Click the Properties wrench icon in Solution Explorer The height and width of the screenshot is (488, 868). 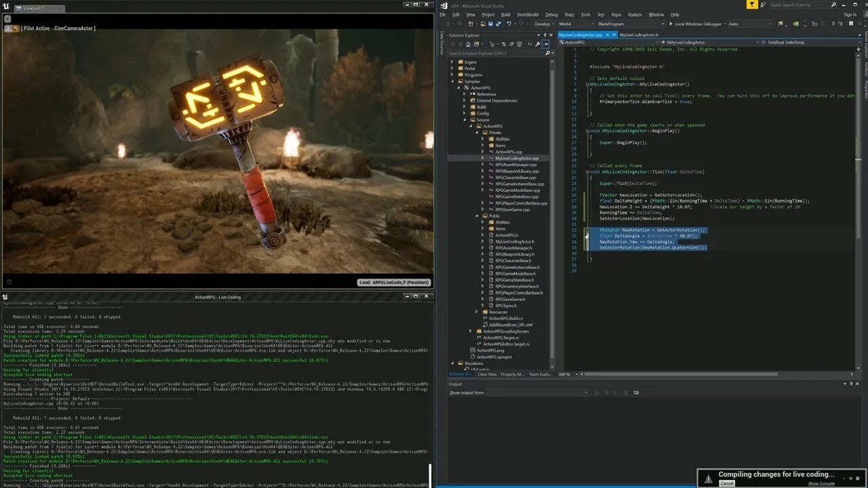(x=537, y=44)
